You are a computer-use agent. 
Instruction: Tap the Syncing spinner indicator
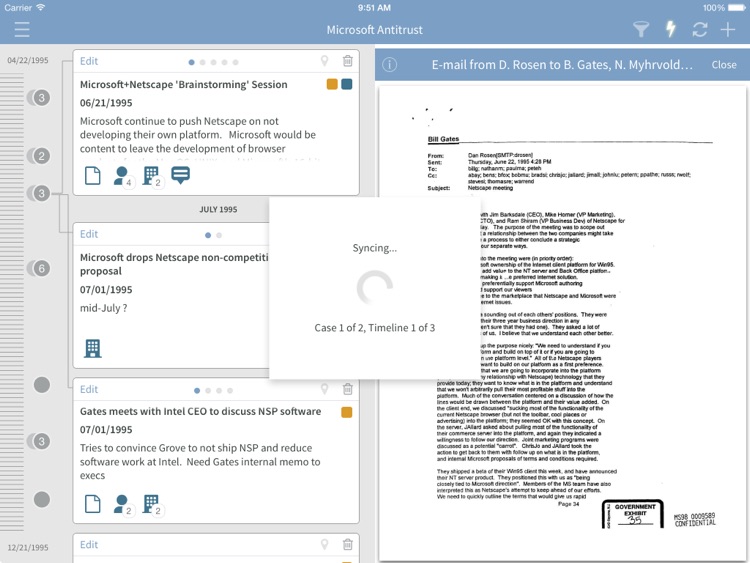click(375, 287)
